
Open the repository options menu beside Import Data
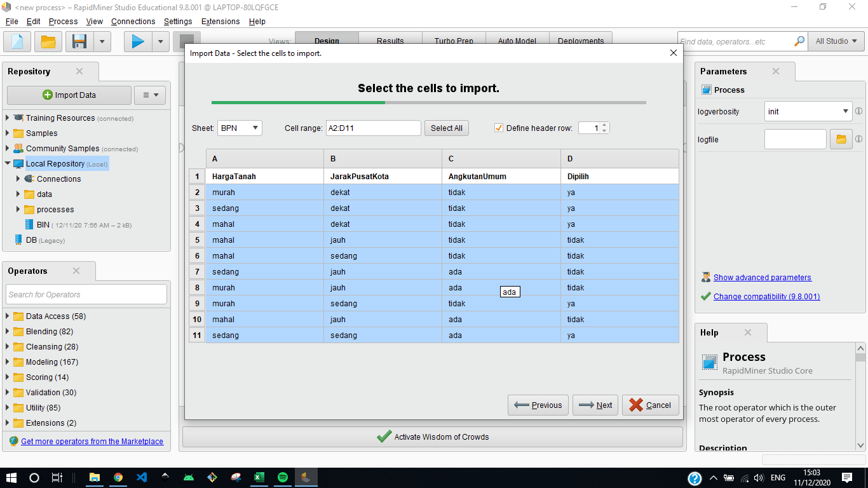click(x=150, y=95)
